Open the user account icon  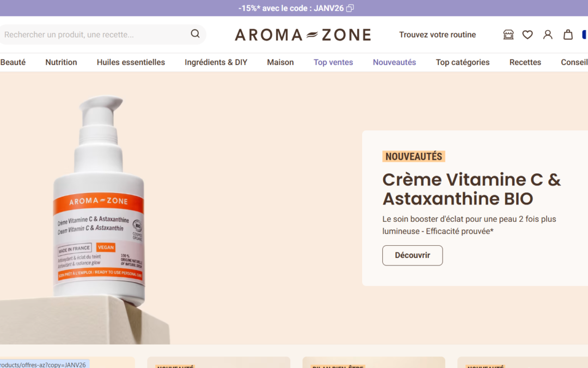click(x=548, y=34)
